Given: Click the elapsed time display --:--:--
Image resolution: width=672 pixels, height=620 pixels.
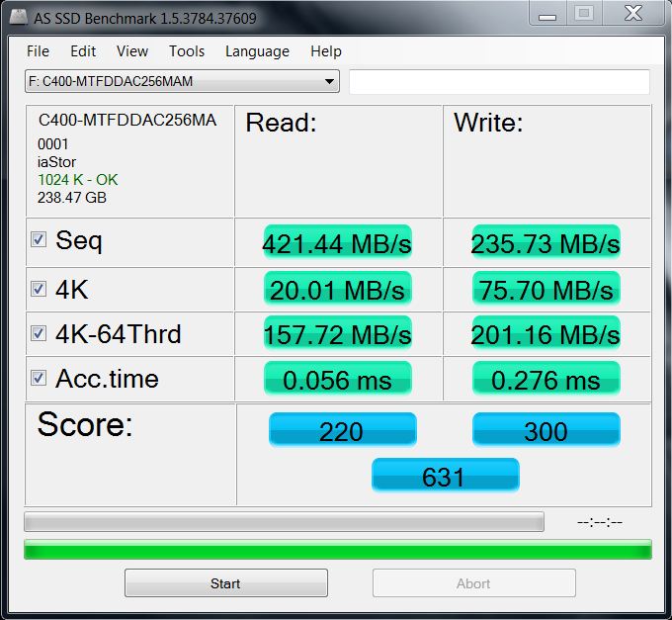Looking at the screenshot, I should coord(600,522).
